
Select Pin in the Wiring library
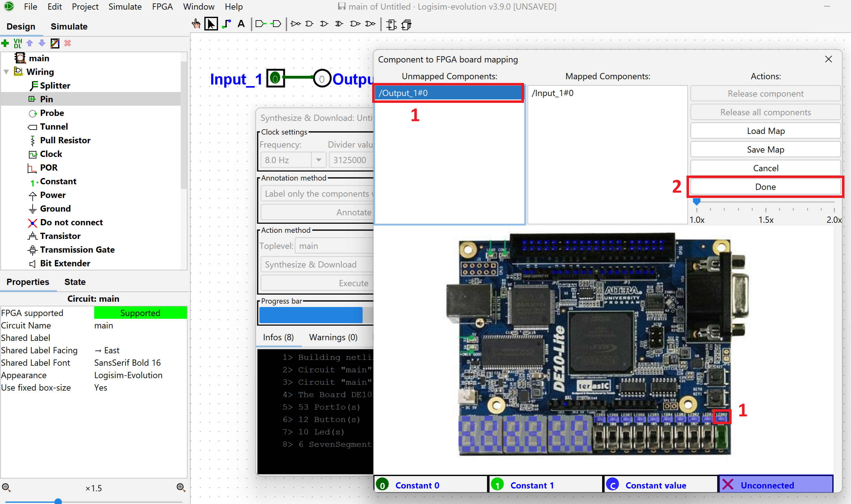point(46,99)
